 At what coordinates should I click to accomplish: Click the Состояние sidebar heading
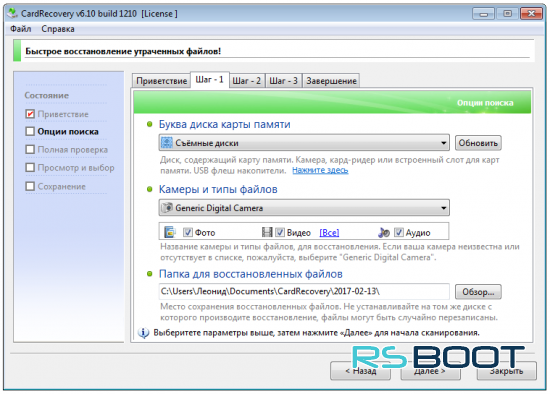47,95
